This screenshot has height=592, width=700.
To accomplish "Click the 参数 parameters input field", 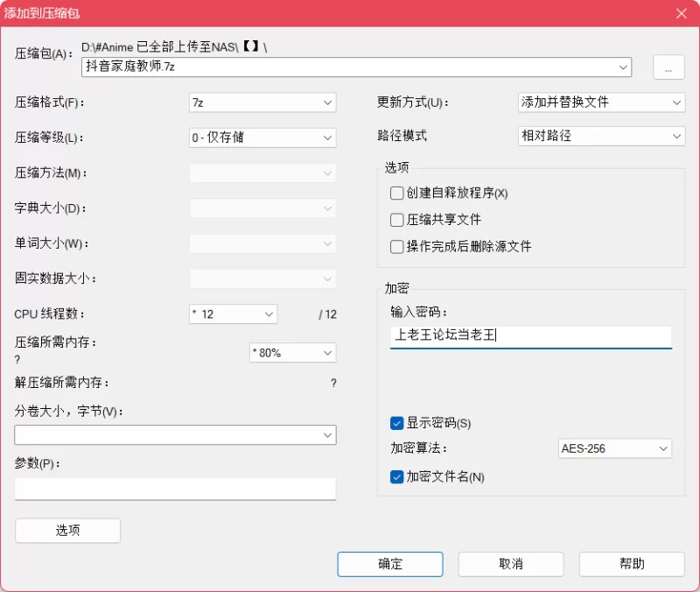I will coord(175,489).
